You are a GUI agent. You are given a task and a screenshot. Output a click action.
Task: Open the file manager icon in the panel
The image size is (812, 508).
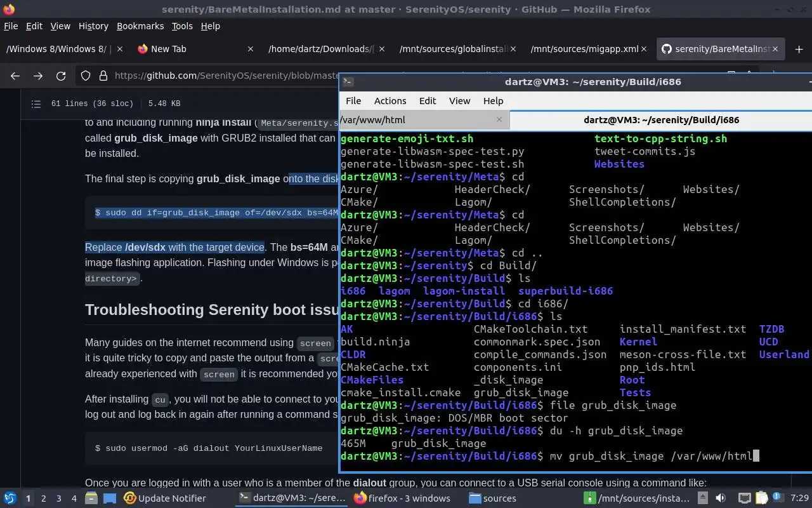(91, 498)
